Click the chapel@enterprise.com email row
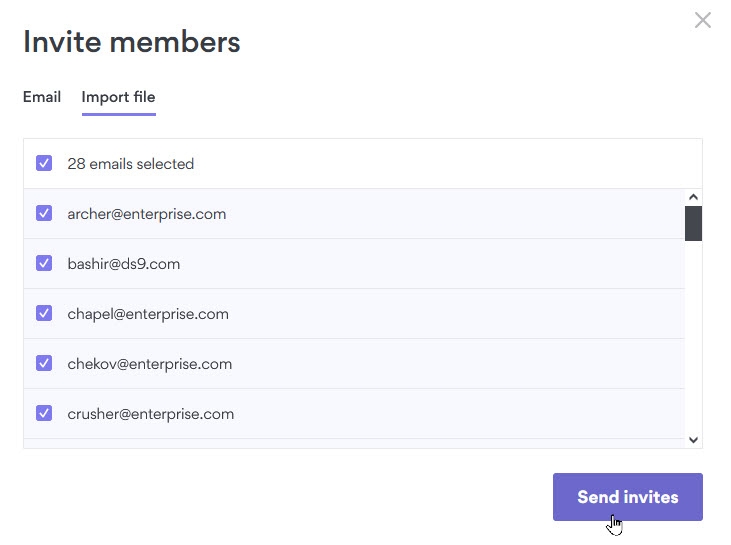This screenshot has height=545, width=731. 354,313
